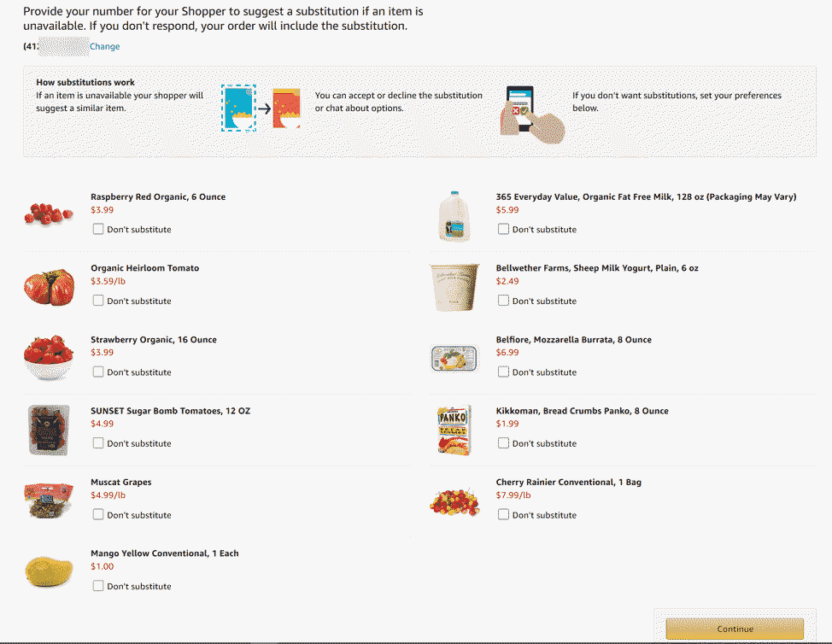
Task: Click the Cherry Rainier bag image
Action: (x=454, y=501)
